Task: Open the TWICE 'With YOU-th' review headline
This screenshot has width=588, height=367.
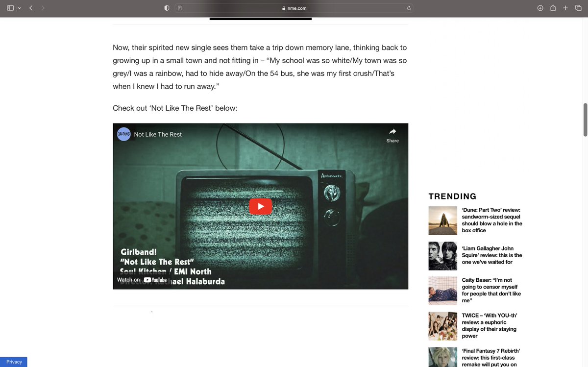Action: click(490, 326)
